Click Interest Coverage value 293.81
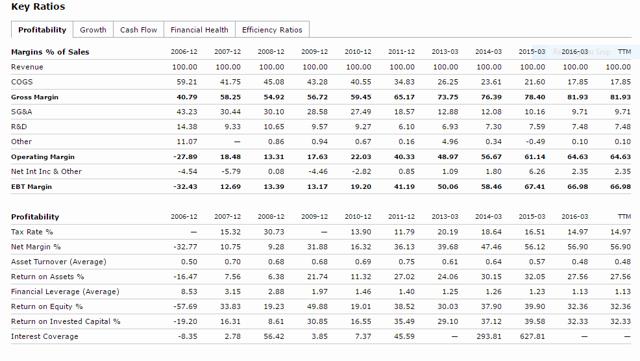640x361 pixels. [489, 336]
